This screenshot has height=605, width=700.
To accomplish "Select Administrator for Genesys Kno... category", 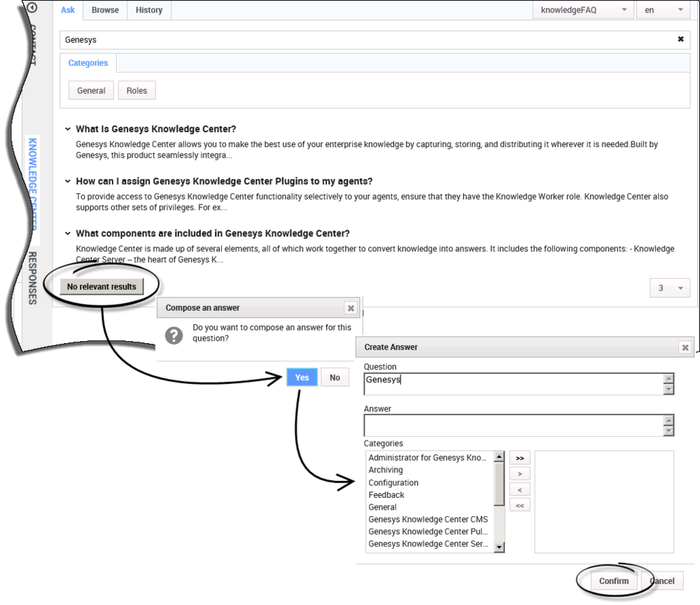I will (427, 458).
